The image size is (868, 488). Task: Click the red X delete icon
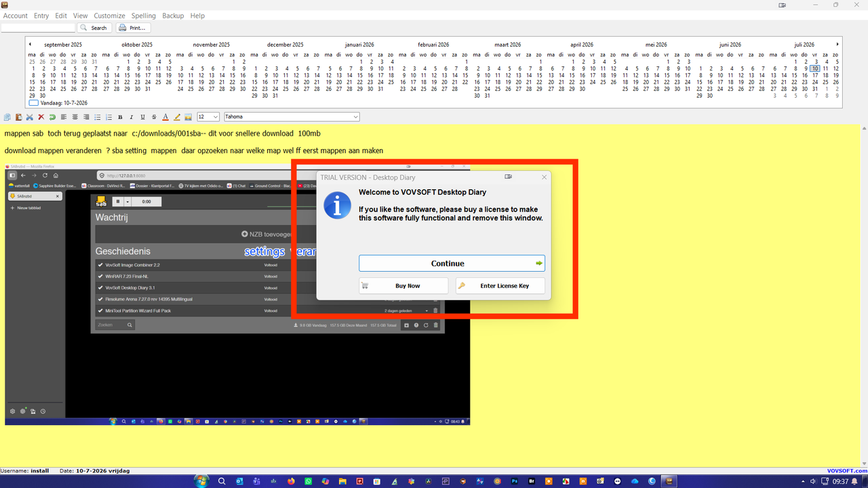pos(41,117)
